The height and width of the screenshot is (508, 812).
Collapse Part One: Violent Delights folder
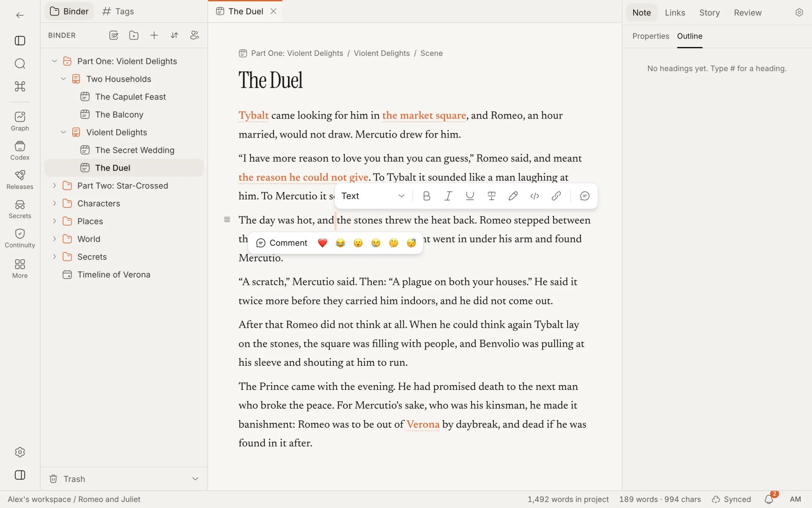[x=55, y=61]
